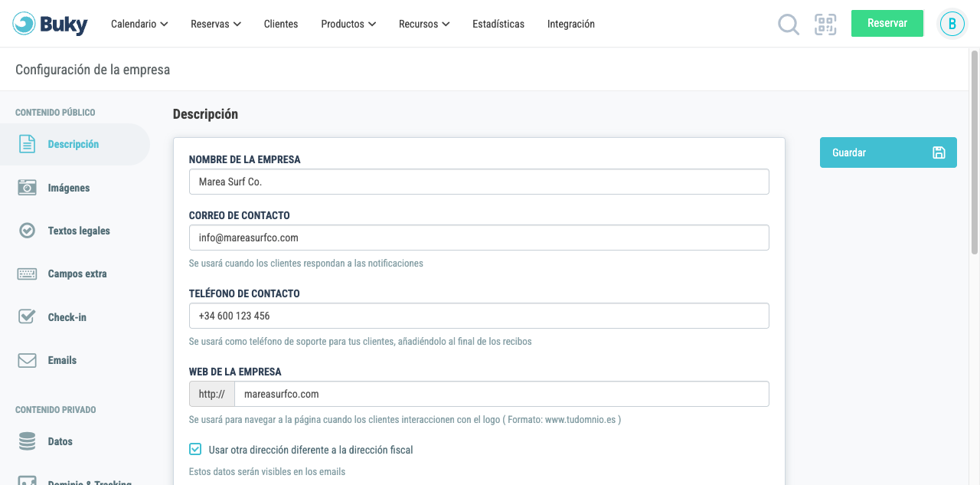Expand the Calendario dropdown menu
Screen dimensions: 980x485
click(139, 24)
